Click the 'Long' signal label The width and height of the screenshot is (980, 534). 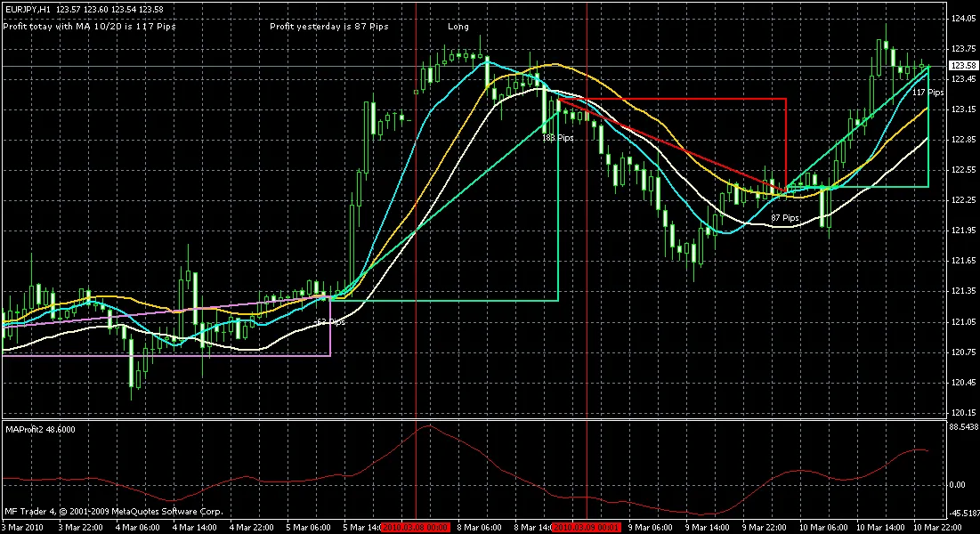point(458,27)
